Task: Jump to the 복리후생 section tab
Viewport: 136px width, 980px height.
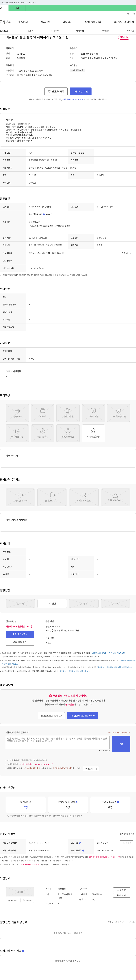Action: (x=80, y=31)
